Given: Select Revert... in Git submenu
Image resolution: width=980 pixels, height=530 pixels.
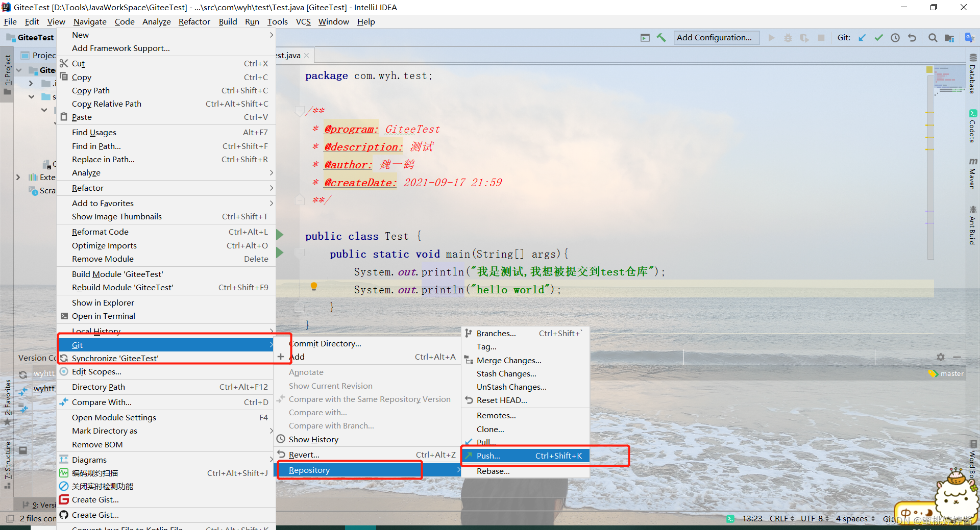Looking at the screenshot, I should pyautogui.click(x=368, y=455).
